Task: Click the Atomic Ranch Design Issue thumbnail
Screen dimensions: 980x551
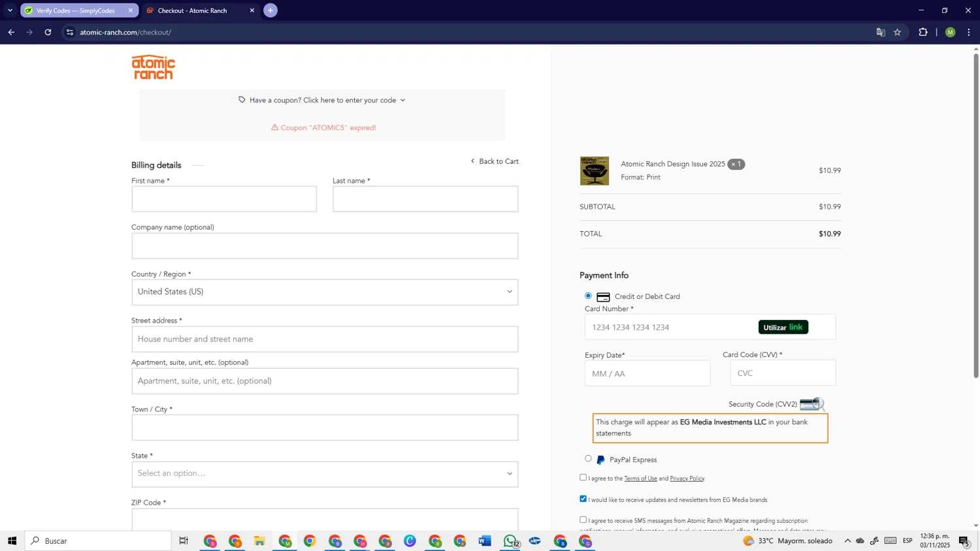Action: tap(595, 171)
